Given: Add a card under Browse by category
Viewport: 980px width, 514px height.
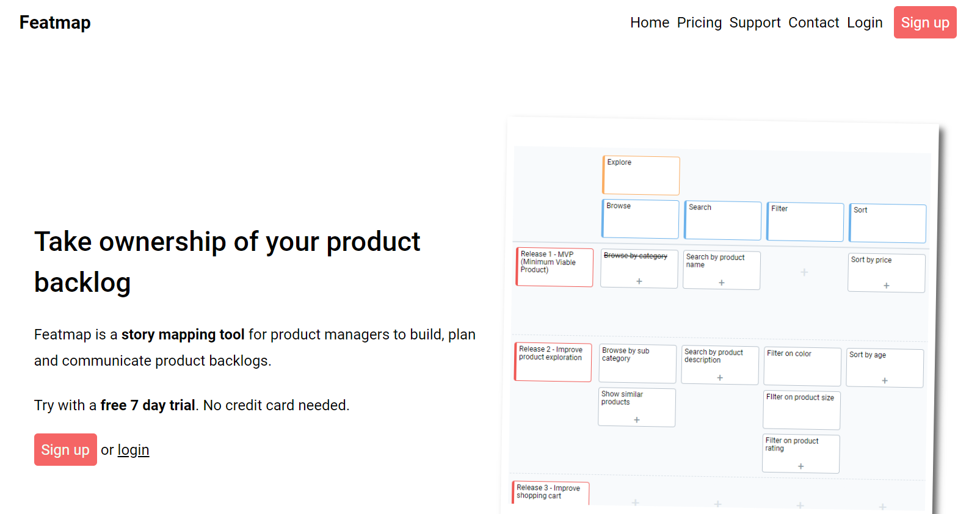Looking at the screenshot, I should point(639,281).
